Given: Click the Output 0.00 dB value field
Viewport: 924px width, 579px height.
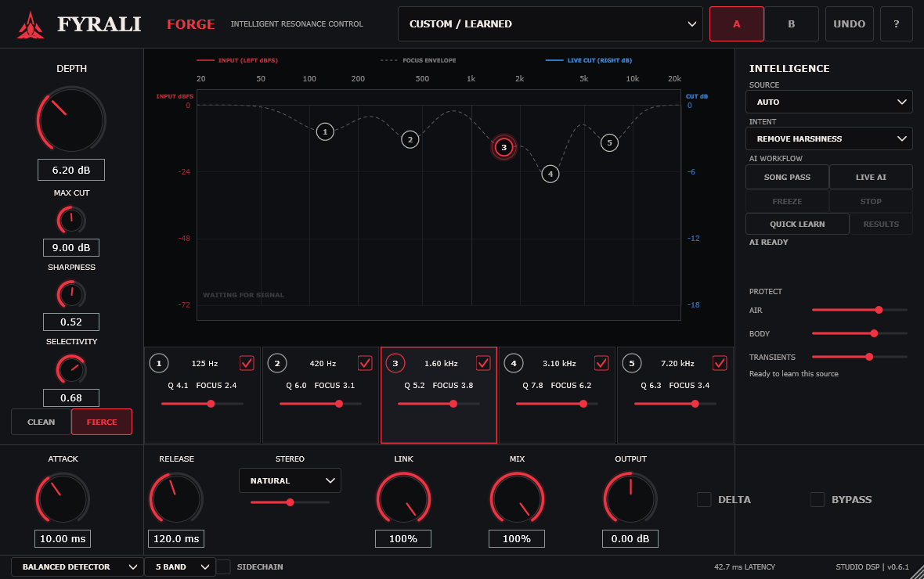Looking at the screenshot, I should pyautogui.click(x=630, y=538).
